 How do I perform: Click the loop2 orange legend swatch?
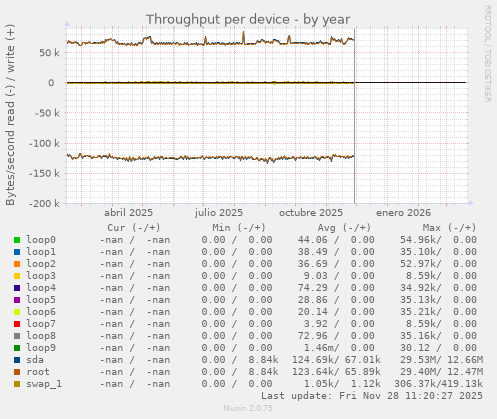[17, 264]
